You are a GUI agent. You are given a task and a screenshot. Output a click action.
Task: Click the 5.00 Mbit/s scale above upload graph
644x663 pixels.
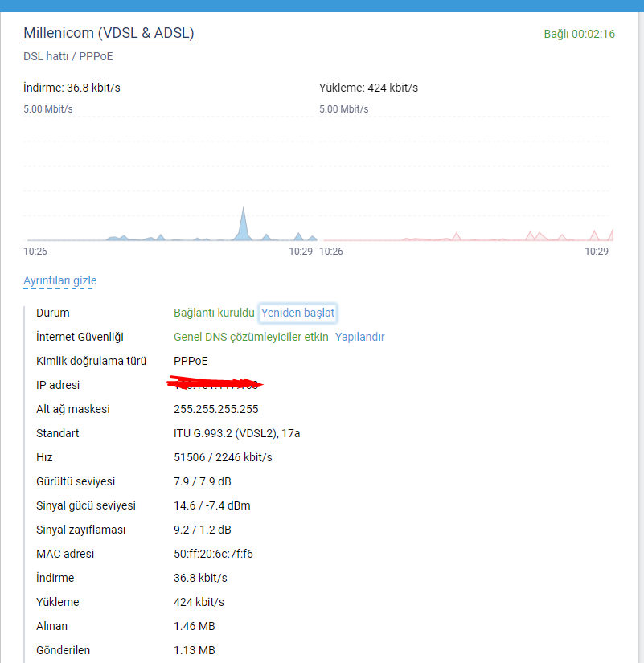point(343,109)
